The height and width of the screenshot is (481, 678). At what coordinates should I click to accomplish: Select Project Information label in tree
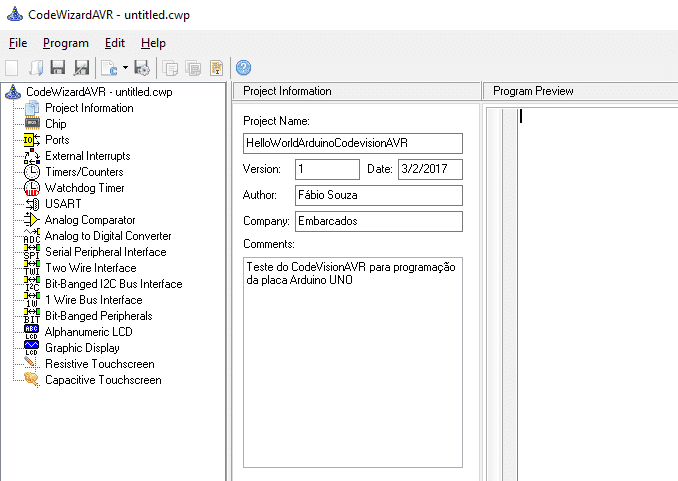pos(89,108)
